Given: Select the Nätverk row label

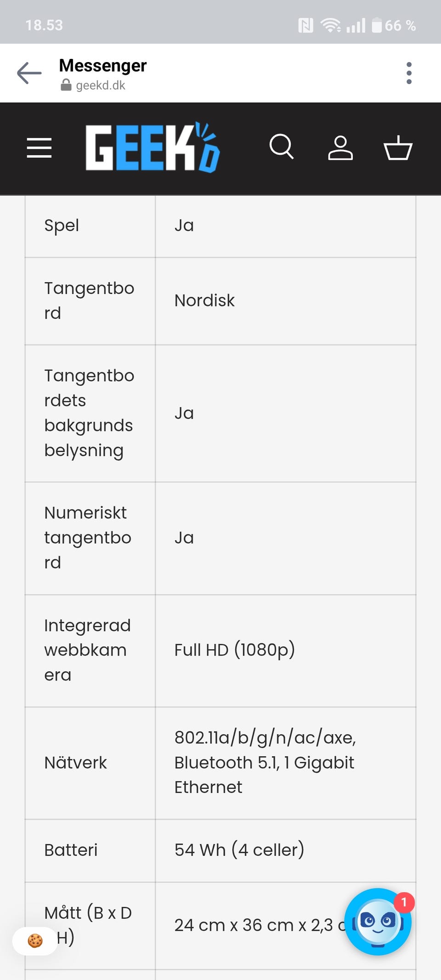Looking at the screenshot, I should click(76, 763).
